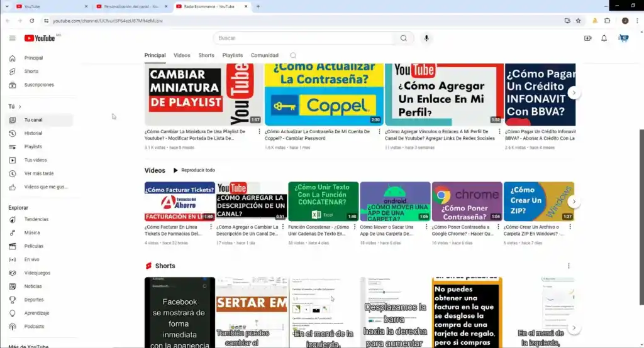Open title Cómo Mover o Sacar App
This screenshot has width=644, height=348.
point(387,231)
